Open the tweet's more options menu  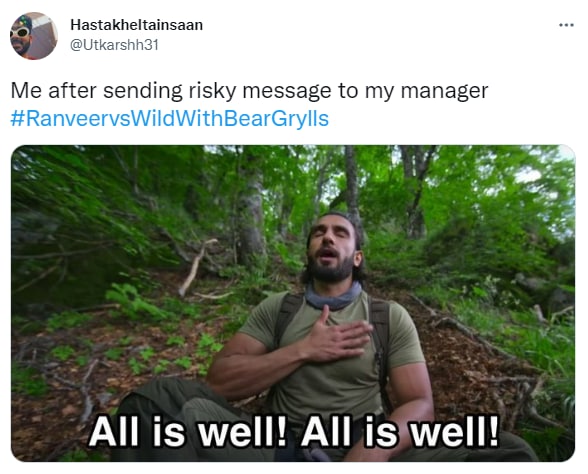point(566,25)
